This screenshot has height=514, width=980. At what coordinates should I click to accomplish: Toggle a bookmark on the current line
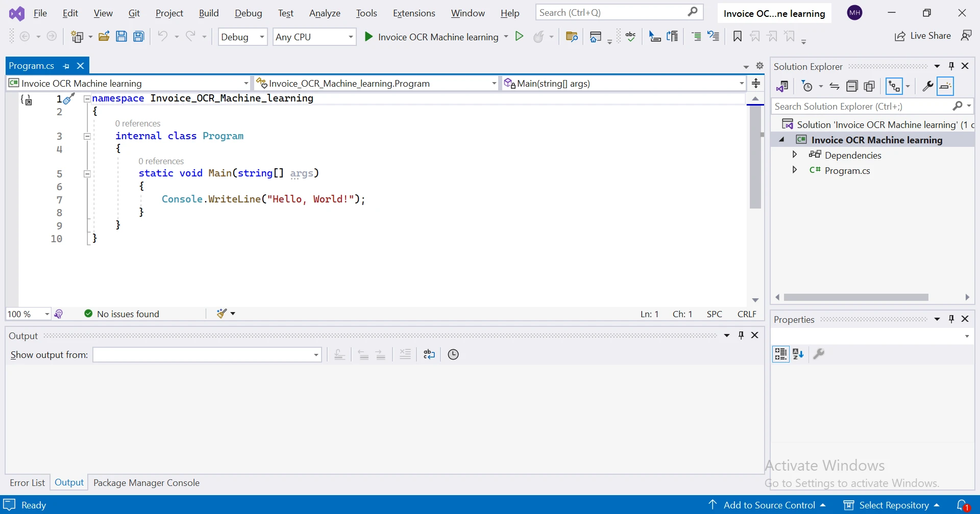[737, 37]
